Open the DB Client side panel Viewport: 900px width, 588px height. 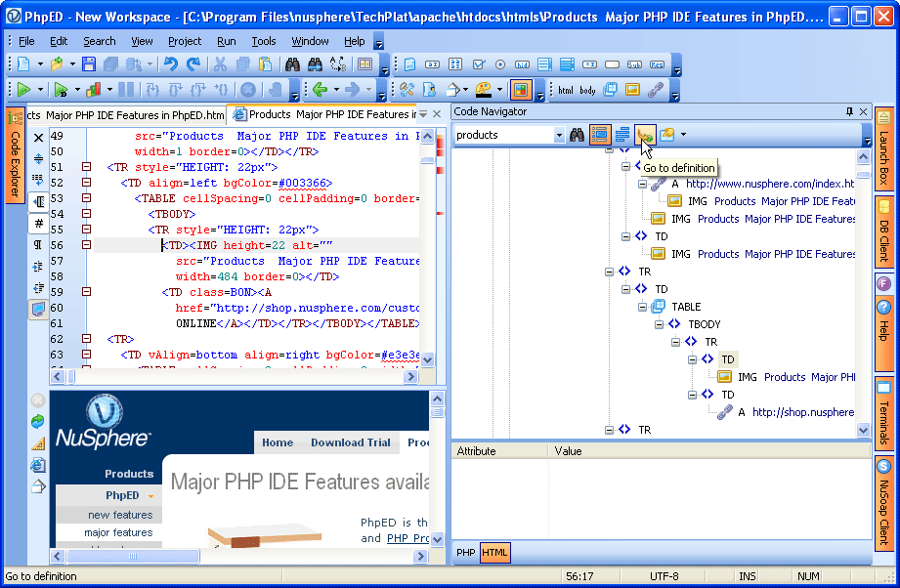click(x=884, y=231)
